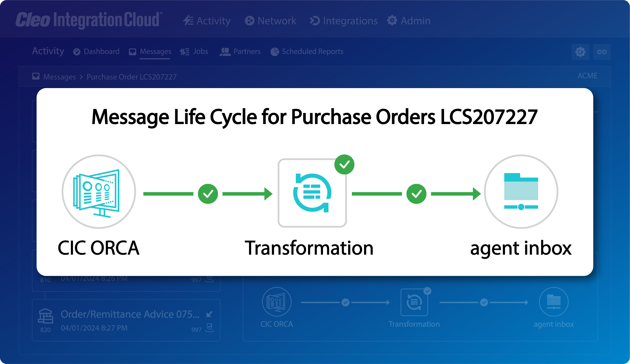Click the Partners people icon
630x364 pixels.
point(225,52)
